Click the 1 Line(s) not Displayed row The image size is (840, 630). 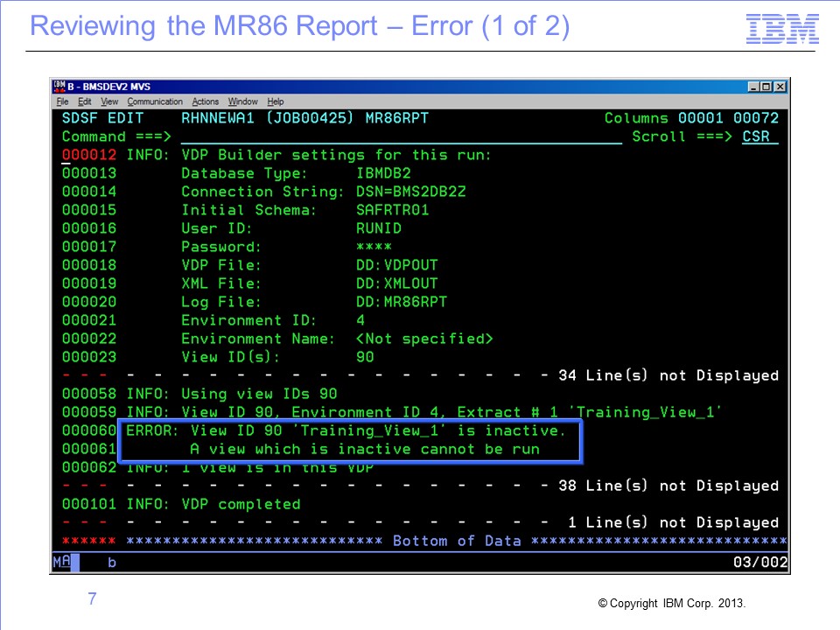point(420,523)
